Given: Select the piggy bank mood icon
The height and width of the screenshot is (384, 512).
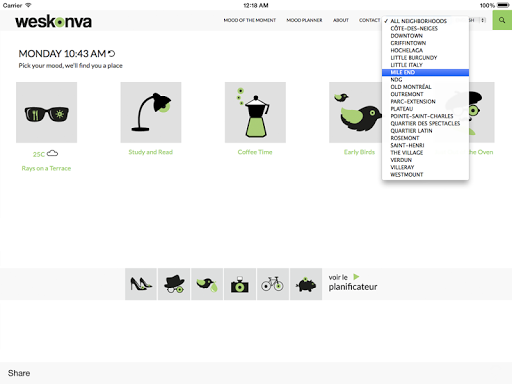Looking at the screenshot, I should tap(306, 284).
